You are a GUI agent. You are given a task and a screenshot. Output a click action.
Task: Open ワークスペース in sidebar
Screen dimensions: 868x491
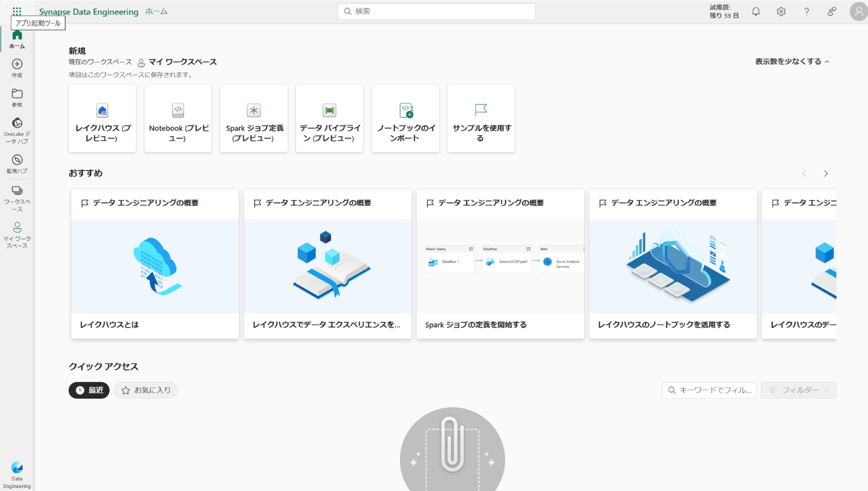pyautogui.click(x=17, y=197)
